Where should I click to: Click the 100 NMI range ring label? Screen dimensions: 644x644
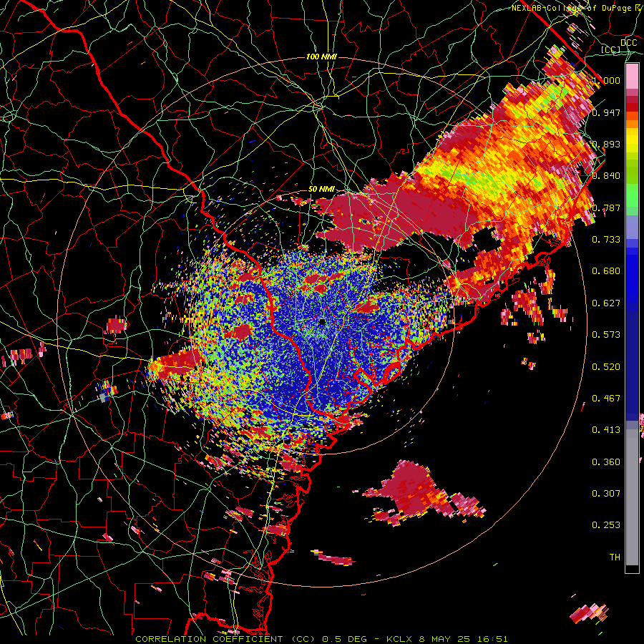[321, 57]
